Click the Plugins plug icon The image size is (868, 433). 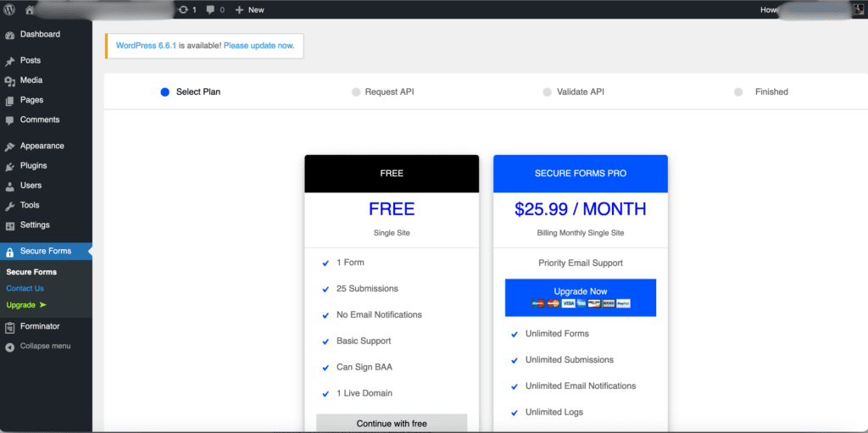point(10,166)
